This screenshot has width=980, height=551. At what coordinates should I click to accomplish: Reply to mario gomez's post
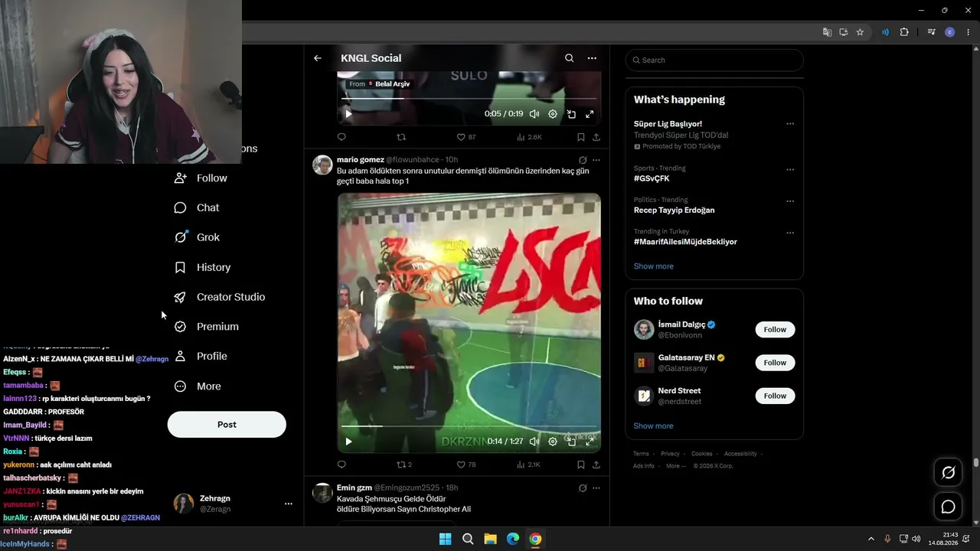pyautogui.click(x=341, y=465)
